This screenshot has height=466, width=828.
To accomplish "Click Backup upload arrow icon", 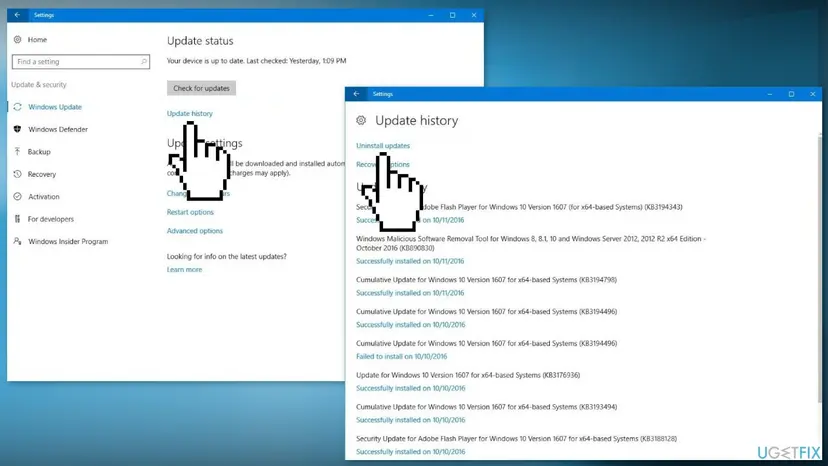I will click(17, 152).
